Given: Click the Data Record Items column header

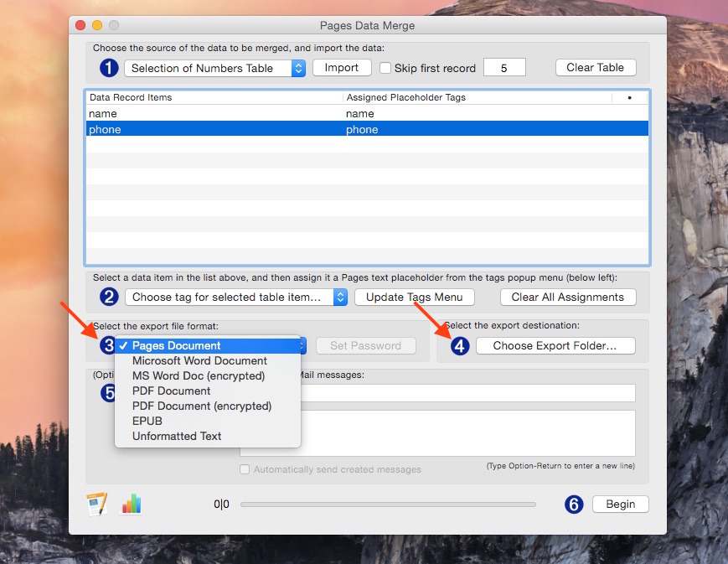Looking at the screenshot, I should point(214,97).
